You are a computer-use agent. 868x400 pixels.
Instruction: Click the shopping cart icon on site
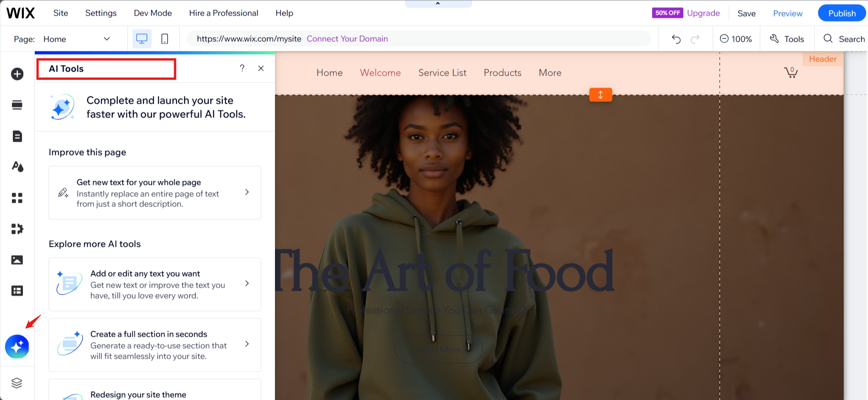click(x=791, y=72)
